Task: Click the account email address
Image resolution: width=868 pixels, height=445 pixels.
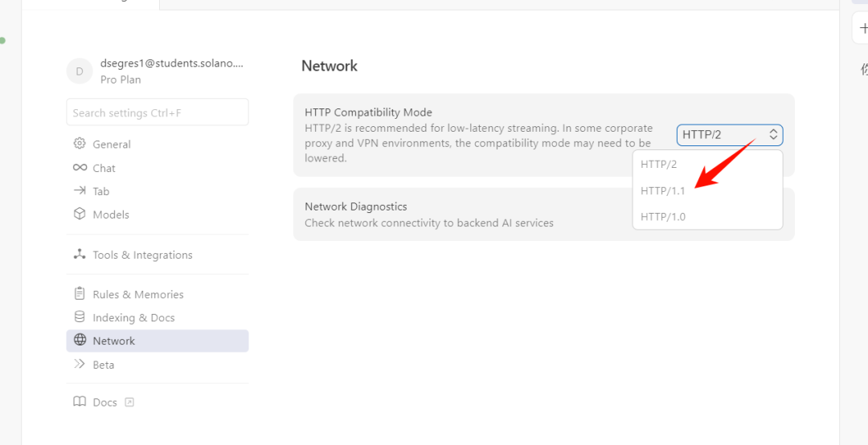Action: point(171,64)
